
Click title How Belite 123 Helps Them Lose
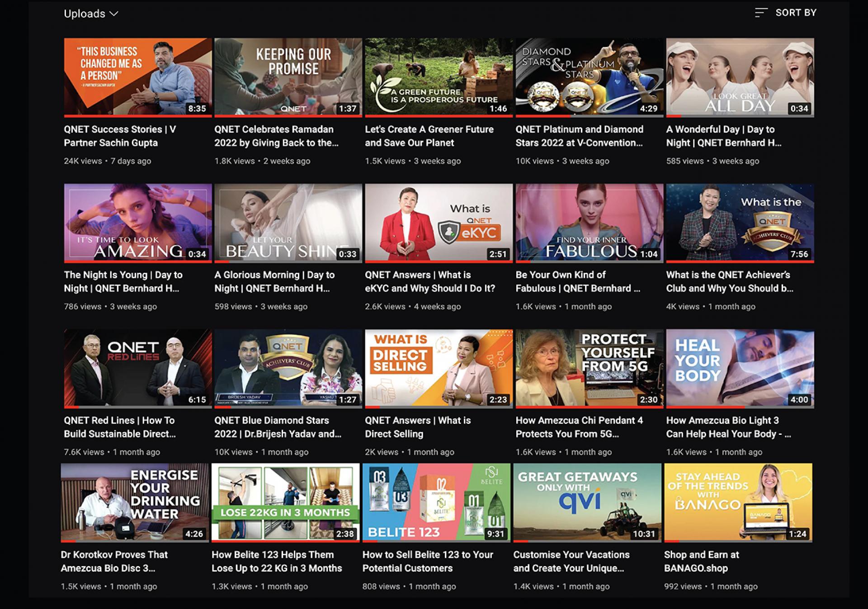click(277, 561)
